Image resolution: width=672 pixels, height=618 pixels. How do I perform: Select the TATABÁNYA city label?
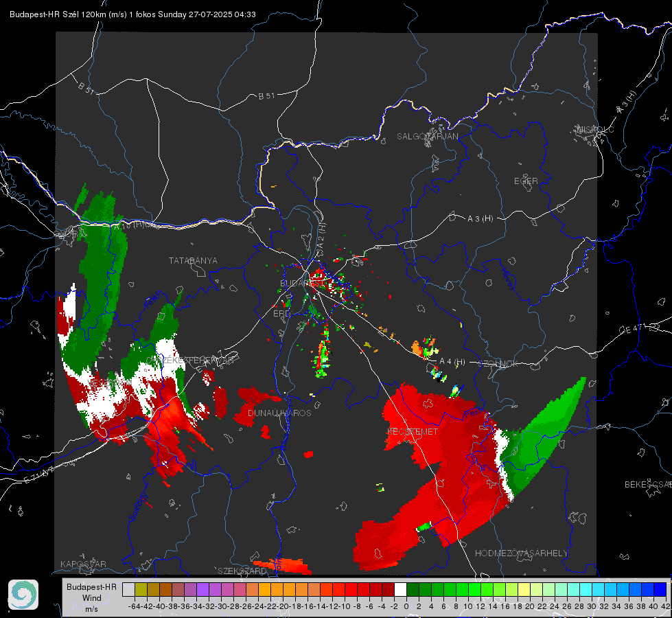(x=193, y=261)
